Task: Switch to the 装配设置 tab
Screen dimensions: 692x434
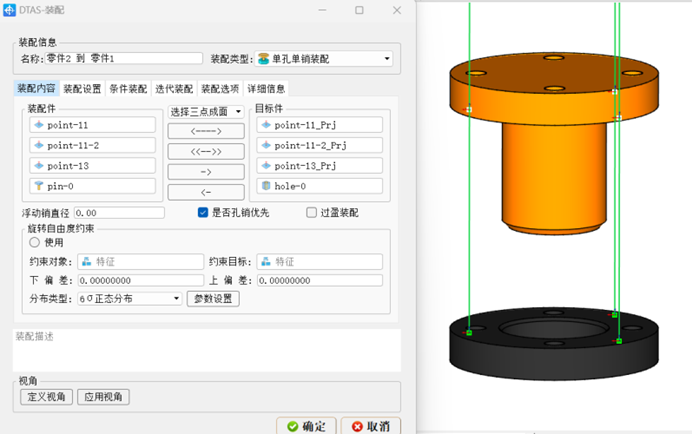Action: [x=82, y=88]
